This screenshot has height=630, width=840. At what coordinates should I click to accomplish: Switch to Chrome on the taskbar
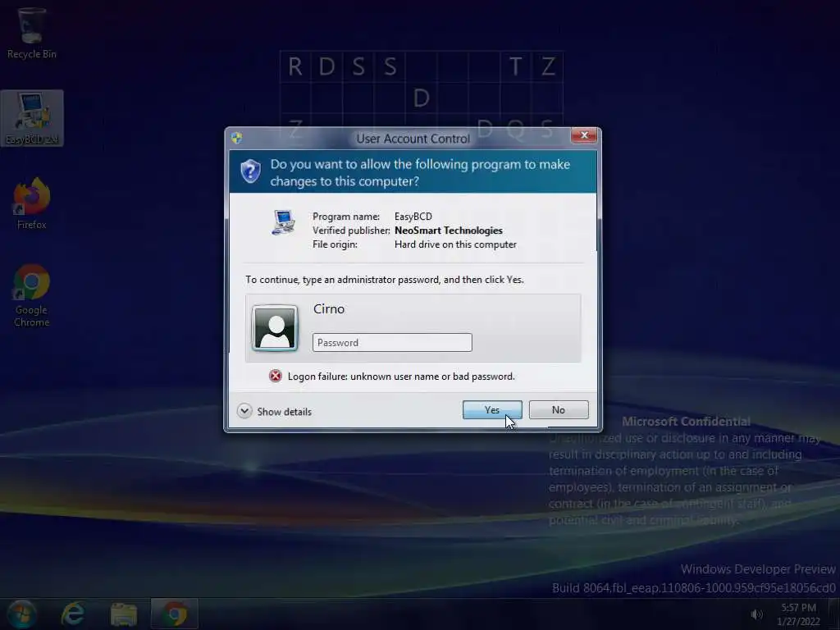174,614
